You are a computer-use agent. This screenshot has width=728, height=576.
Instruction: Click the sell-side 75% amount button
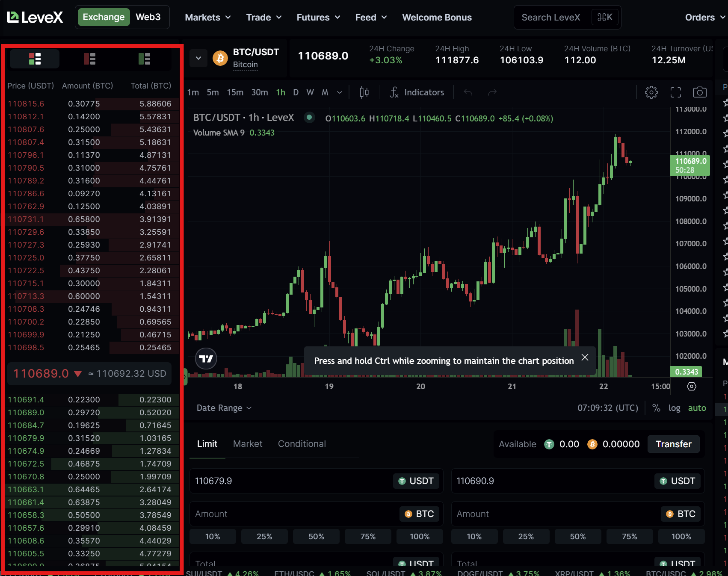[629, 537]
